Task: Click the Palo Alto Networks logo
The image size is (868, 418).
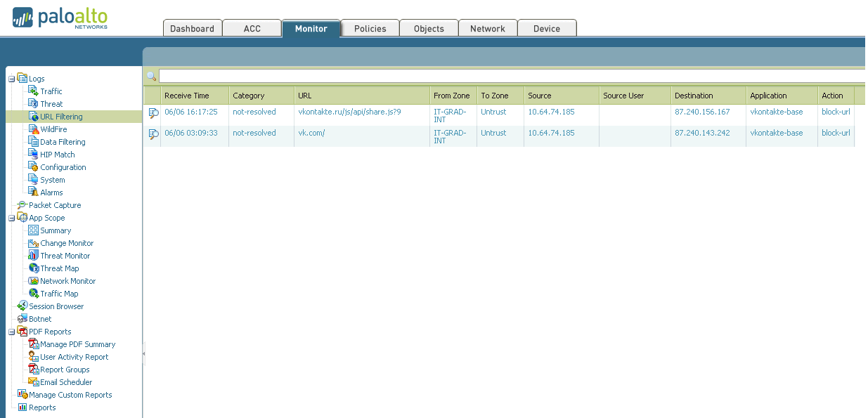Action: 60,18
